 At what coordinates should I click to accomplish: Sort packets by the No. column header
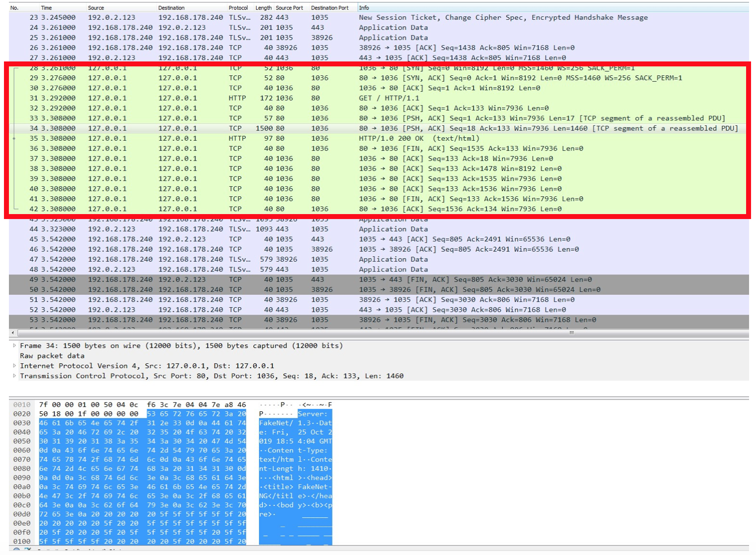click(15, 8)
